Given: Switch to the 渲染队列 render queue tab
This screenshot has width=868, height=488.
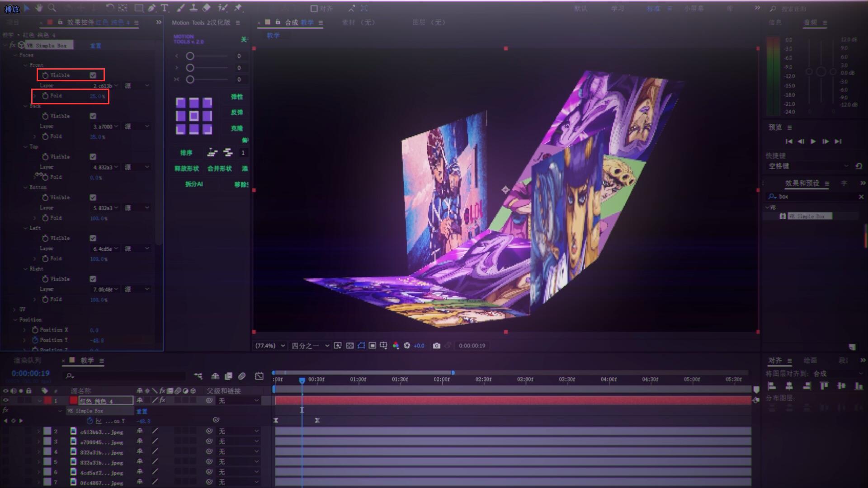Looking at the screenshot, I should (27, 360).
